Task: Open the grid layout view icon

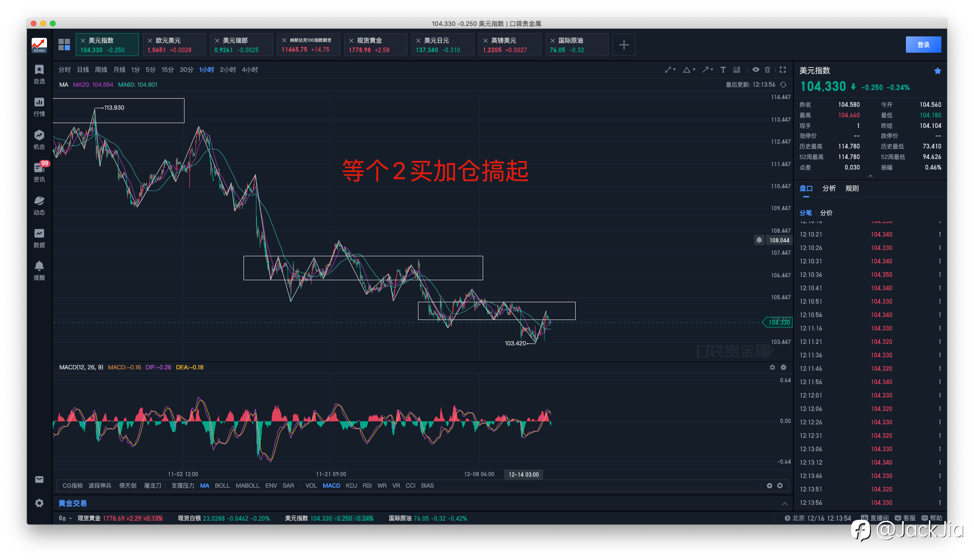Action: pos(64,45)
